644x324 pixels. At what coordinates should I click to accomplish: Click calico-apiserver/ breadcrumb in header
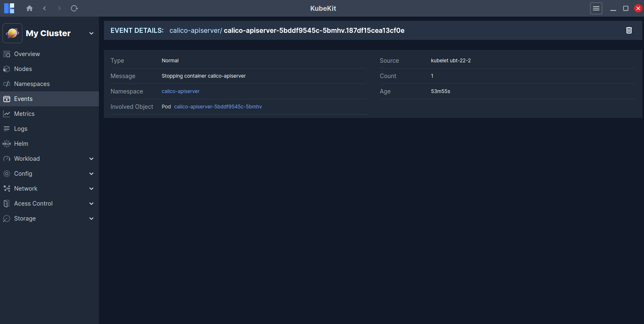pos(195,30)
